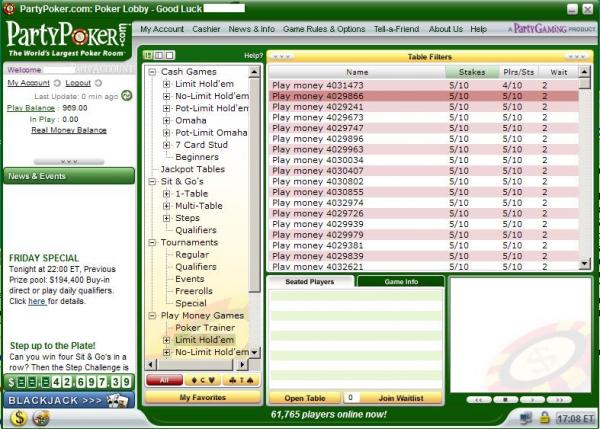Filter by cash games C suit button

(203, 380)
